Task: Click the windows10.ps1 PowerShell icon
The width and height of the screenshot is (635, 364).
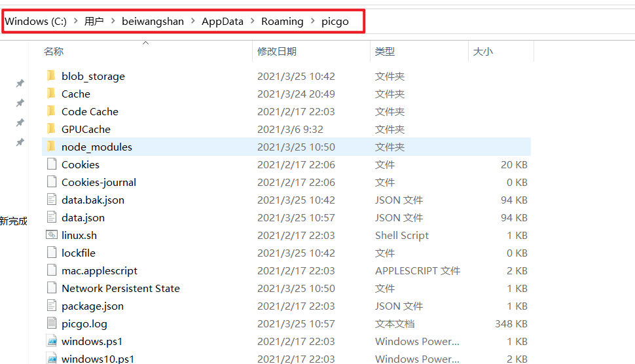Action: (x=52, y=358)
